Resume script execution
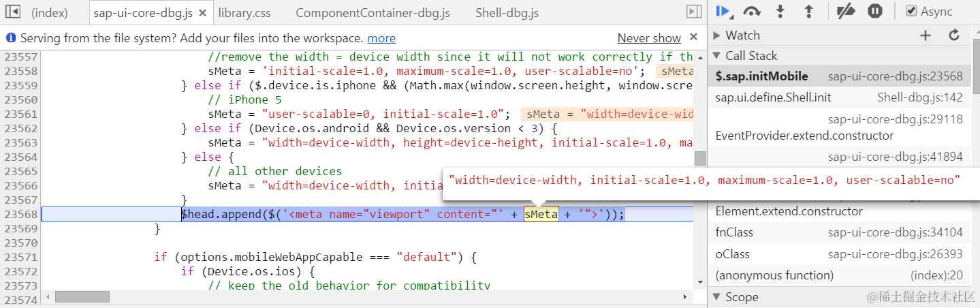The height and width of the screenshot is (308, 980). (x=724, y=11)
